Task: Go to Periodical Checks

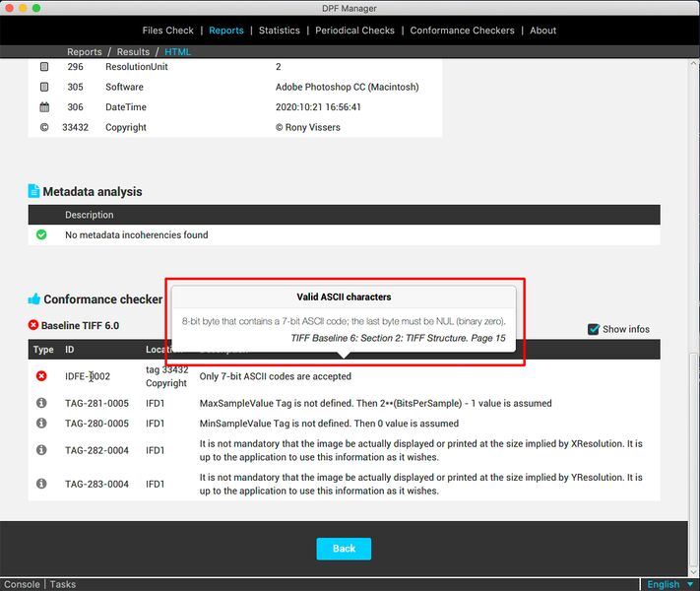Action: pos(354,31)
